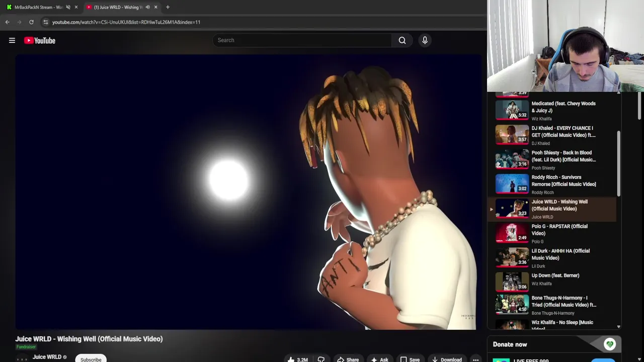The width and height of the screenshot is (644, 362).
Task: Download the Wishing Well video
Action: (x=447, y=359)
